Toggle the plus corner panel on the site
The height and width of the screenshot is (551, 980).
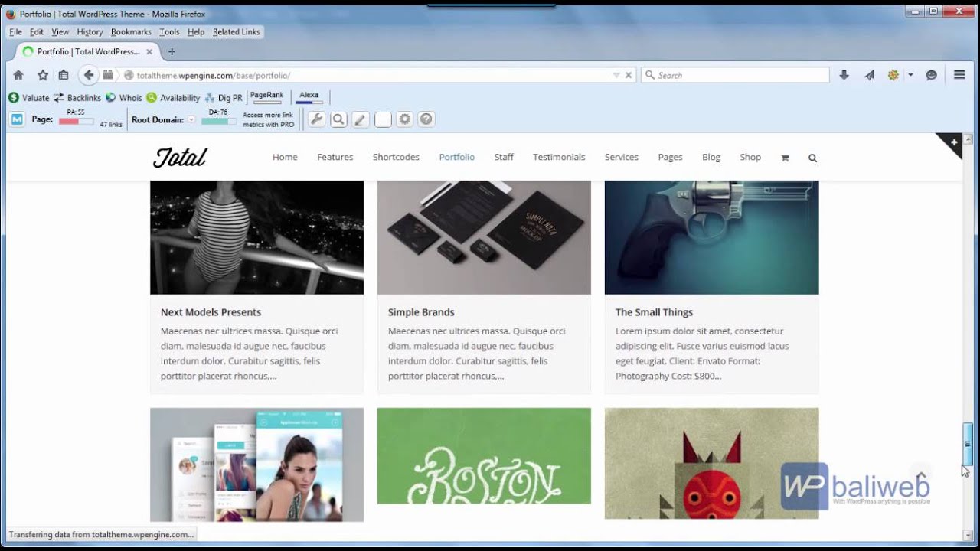(x=954, y=142)
